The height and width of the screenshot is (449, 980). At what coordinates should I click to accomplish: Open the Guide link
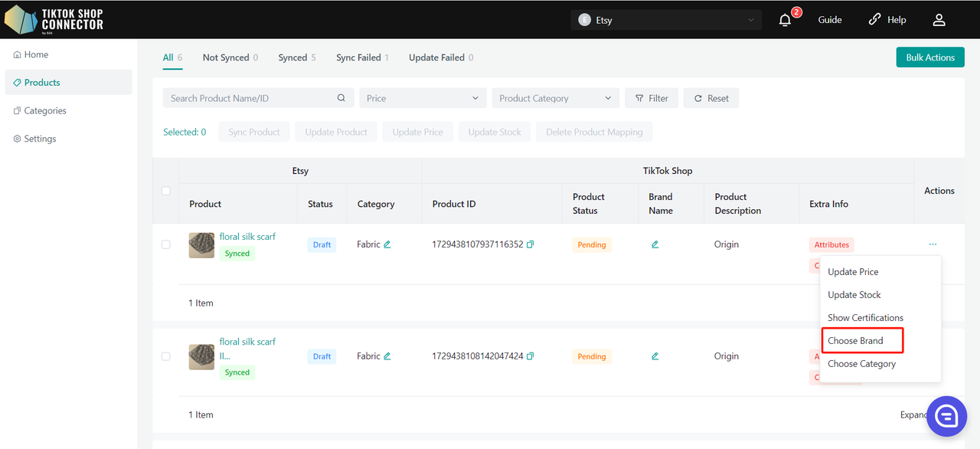click(830, 20)
